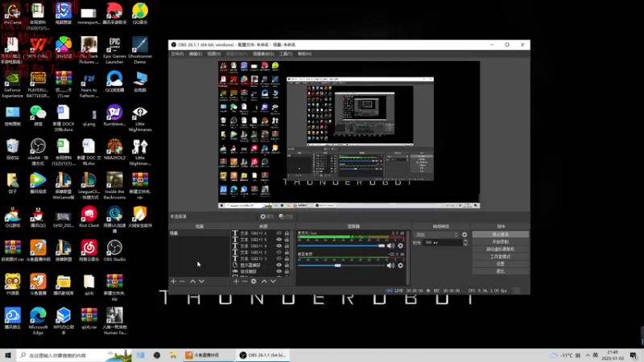Viewport: 644px width, 362px height.
Task: Open the Windows Start button
Action: tap(8, 356)
